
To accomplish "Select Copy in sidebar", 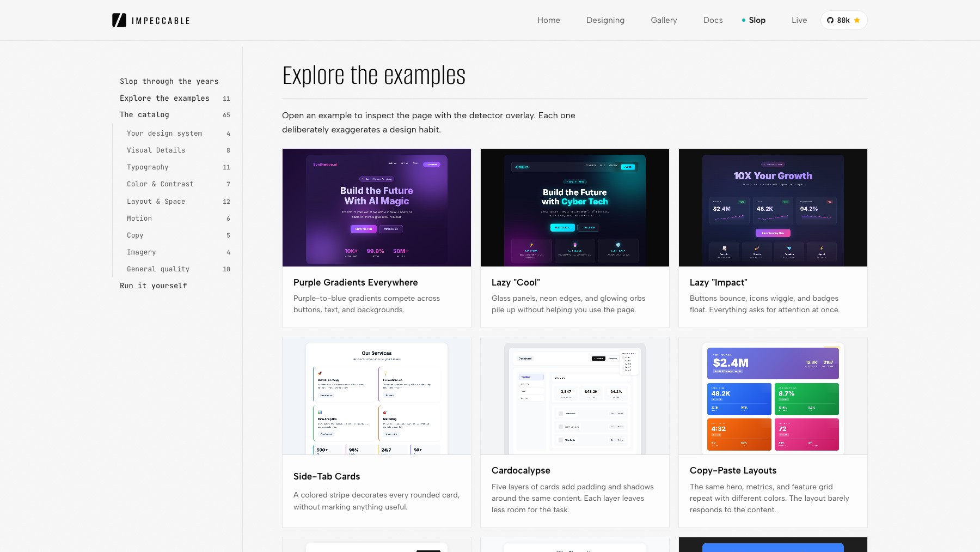I will [x=179, y=235].
